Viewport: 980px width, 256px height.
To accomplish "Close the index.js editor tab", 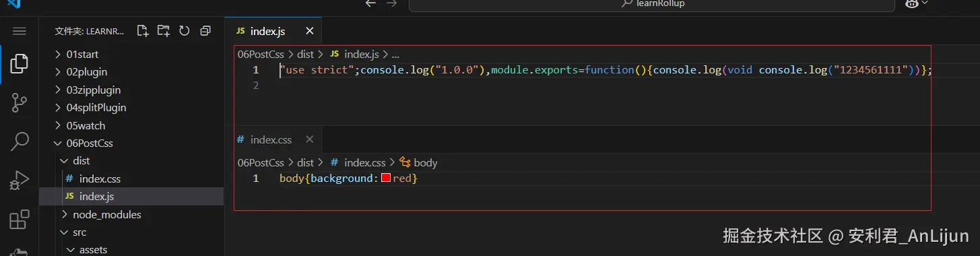I will click(310, 31).
